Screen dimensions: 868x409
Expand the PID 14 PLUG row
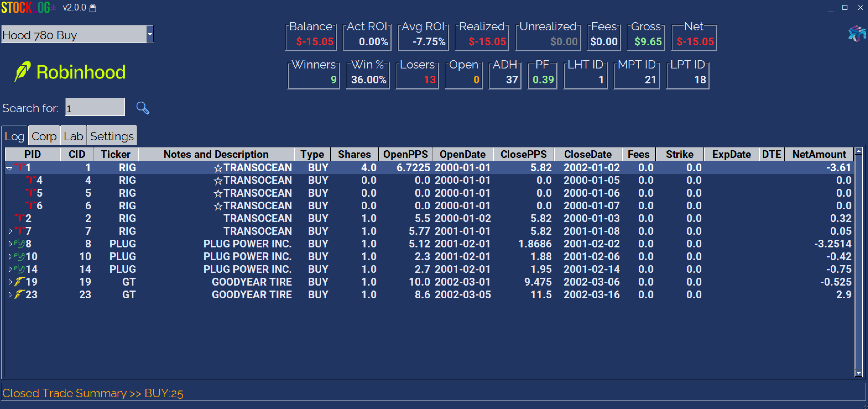[x=10, y=269]
